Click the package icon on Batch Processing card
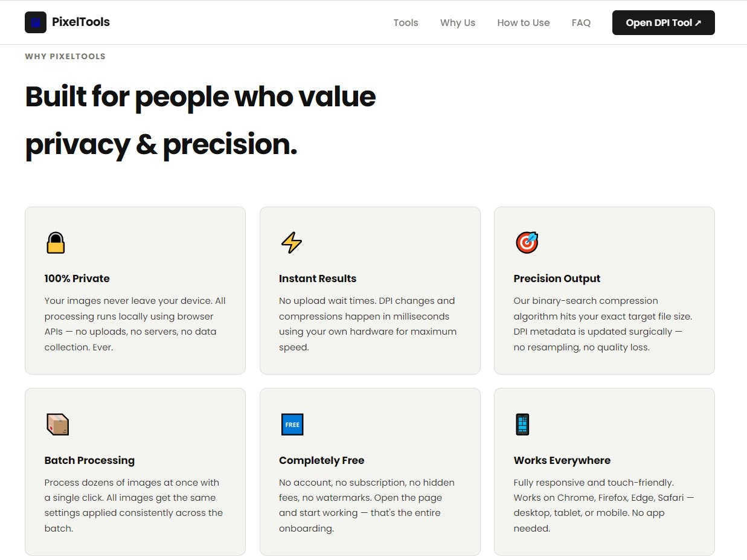The height and width of the screenshot is (560, 747). pyautogui.click(x=57, y=424)
